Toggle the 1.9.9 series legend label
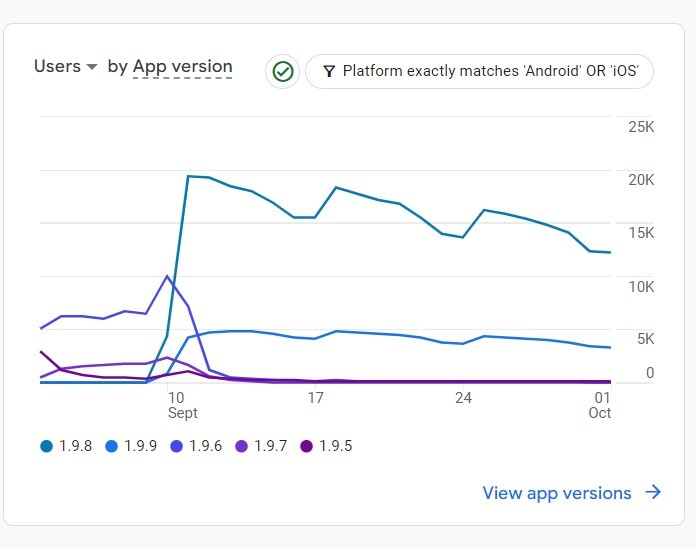 [140, 446]
